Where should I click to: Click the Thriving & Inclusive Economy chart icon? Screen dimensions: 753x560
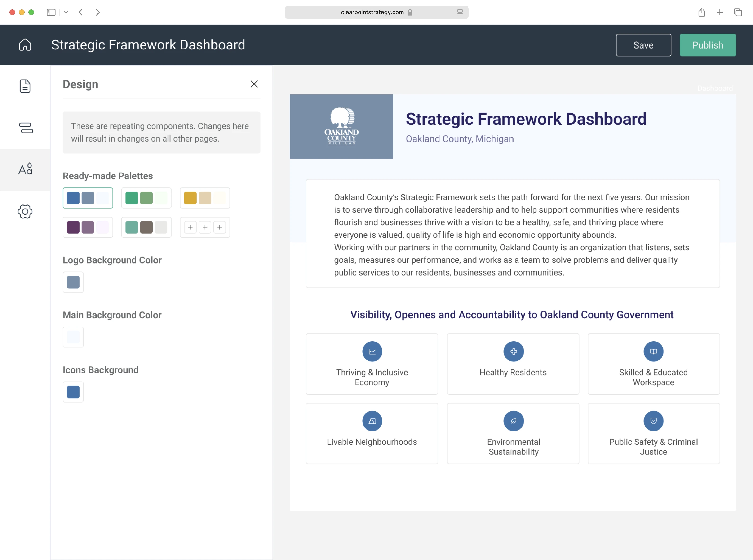pos(372,351)
